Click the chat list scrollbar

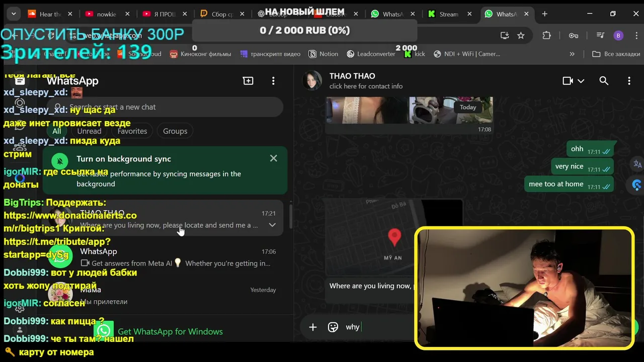pos(290,216)
